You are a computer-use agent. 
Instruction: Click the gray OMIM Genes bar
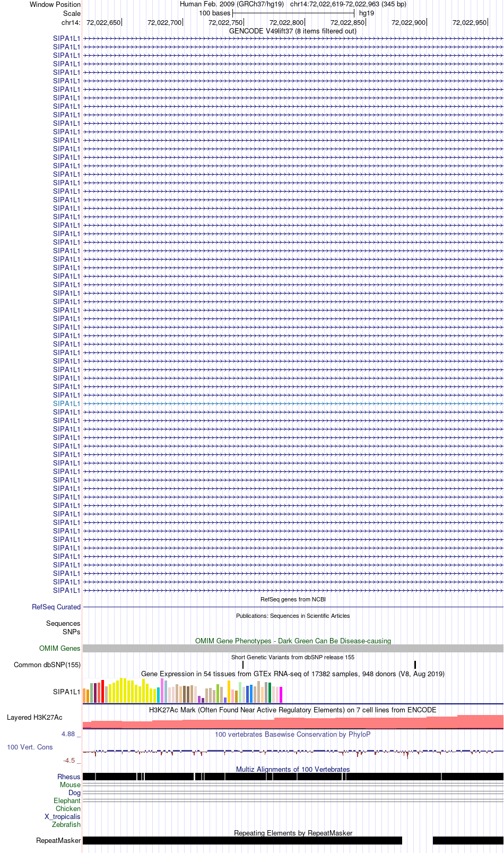point(293,649)
